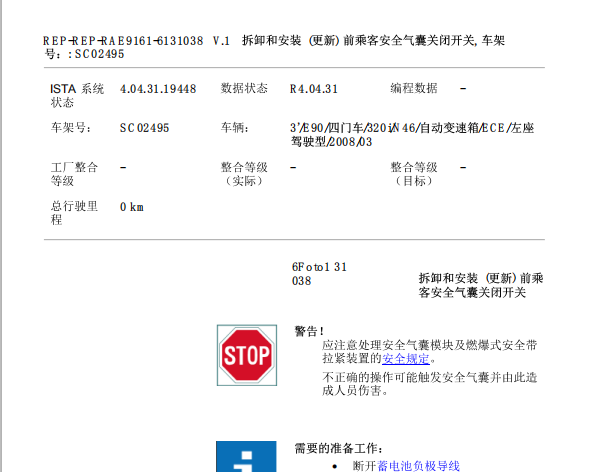Select ISTA version value 4.04.31.19448
The image size is (605, 472).
158,89
